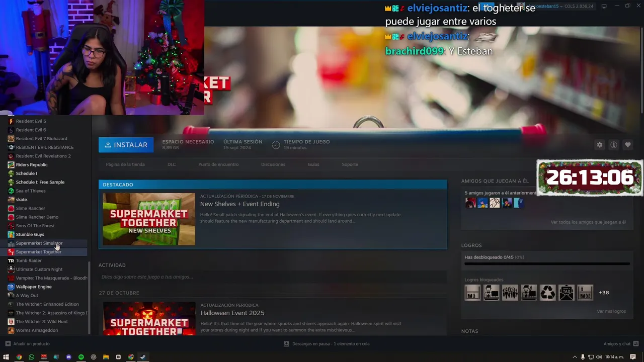
Task: Add game to favorites heart icon
Action: pos(628,145)
